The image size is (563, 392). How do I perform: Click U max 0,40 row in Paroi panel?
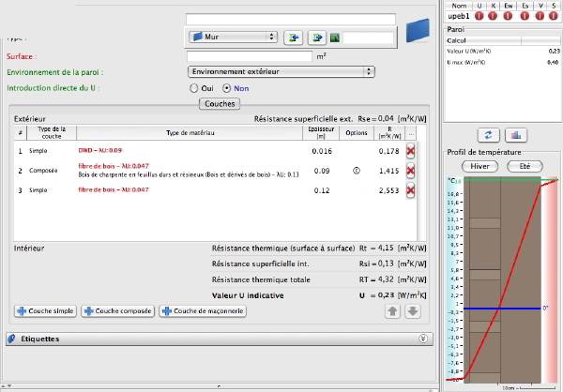503,63
